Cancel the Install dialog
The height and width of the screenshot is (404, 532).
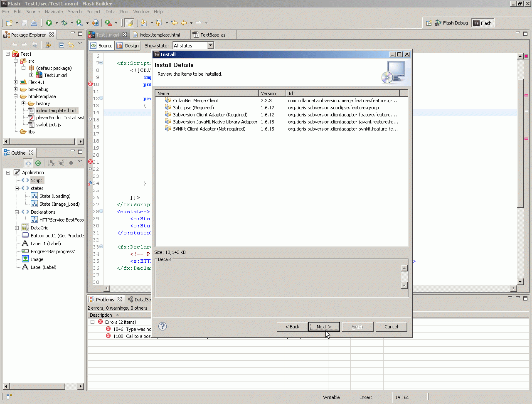[391, 327]
